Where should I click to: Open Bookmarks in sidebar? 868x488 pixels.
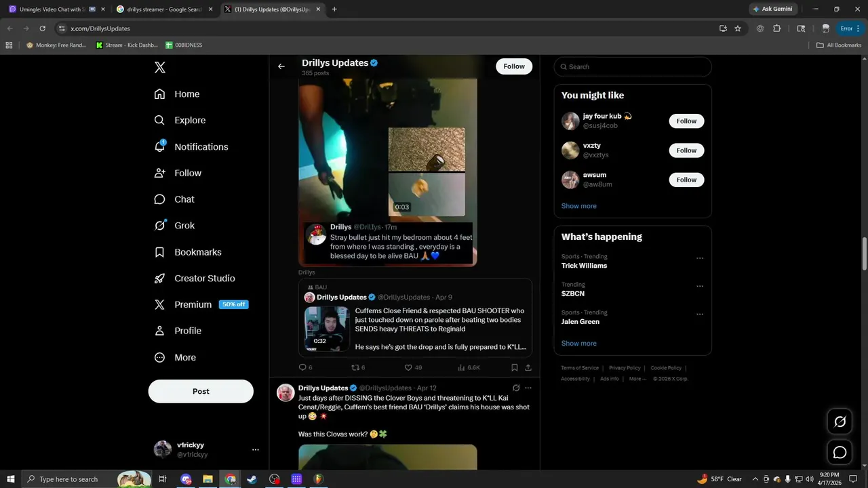(x=188, y=252)
